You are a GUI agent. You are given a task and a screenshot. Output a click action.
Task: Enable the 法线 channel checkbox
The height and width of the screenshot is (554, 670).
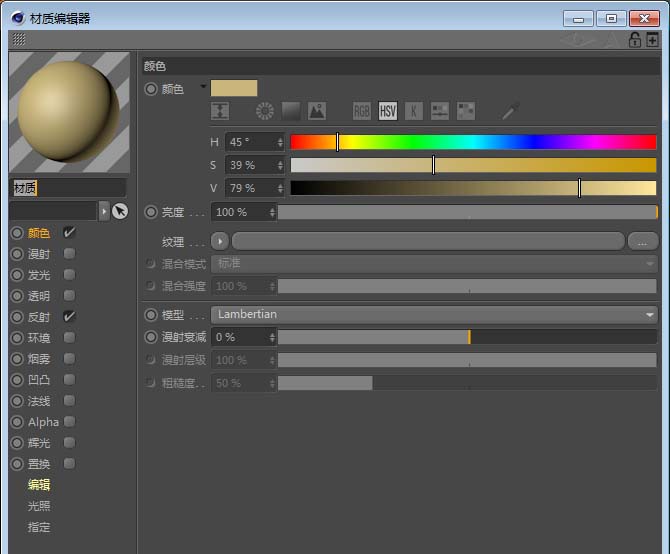click(69, 401)
